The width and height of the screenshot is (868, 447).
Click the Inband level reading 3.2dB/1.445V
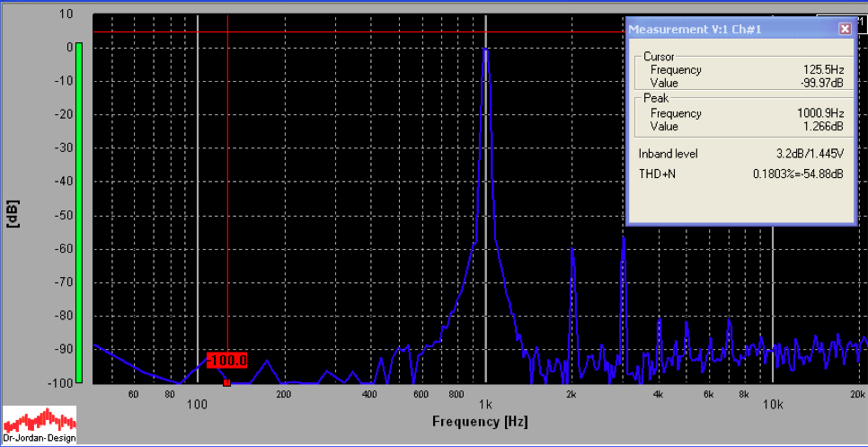(x=809, y=154)
